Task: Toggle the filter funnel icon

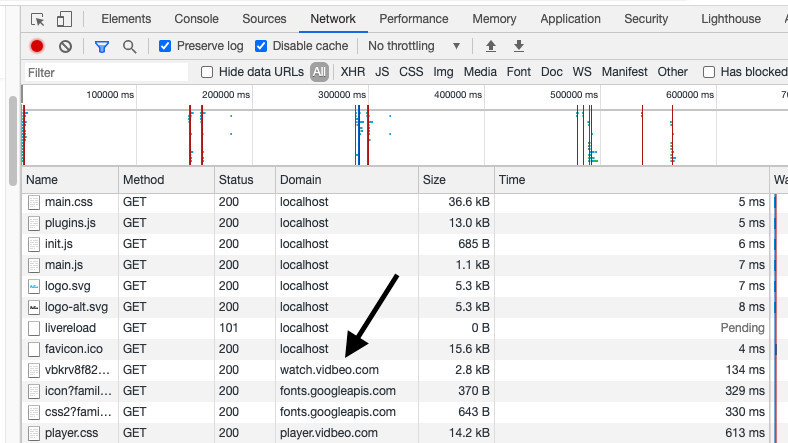Action: tap(101, 46)
